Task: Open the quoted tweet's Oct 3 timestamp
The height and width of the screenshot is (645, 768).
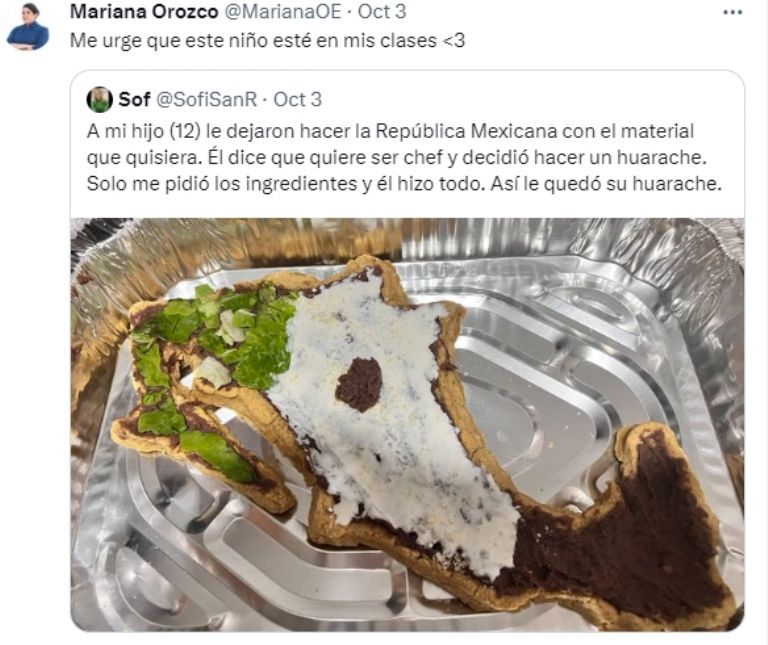Action: coord(297,99)
